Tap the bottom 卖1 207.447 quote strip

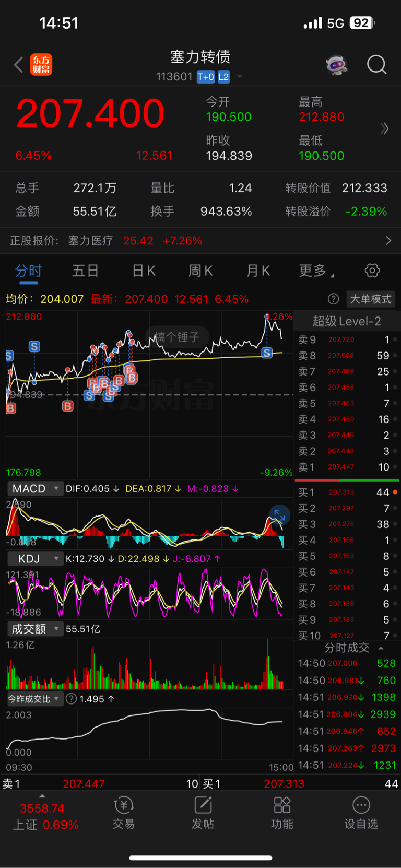100,784
